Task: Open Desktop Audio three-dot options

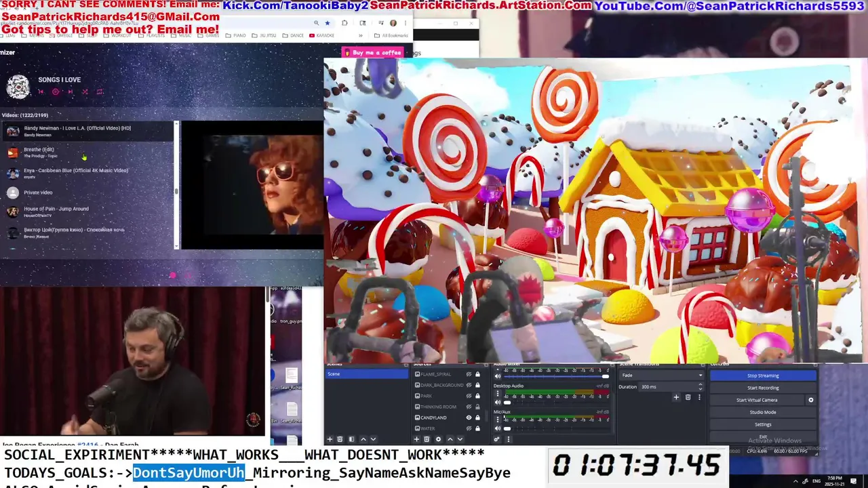Action: [x=498, y=394]
